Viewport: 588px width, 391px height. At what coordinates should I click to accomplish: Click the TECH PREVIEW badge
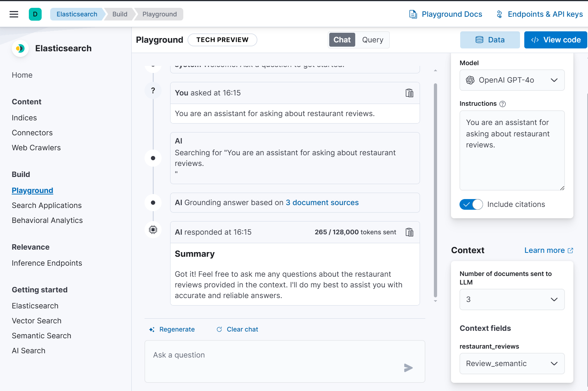pos(222,40)
